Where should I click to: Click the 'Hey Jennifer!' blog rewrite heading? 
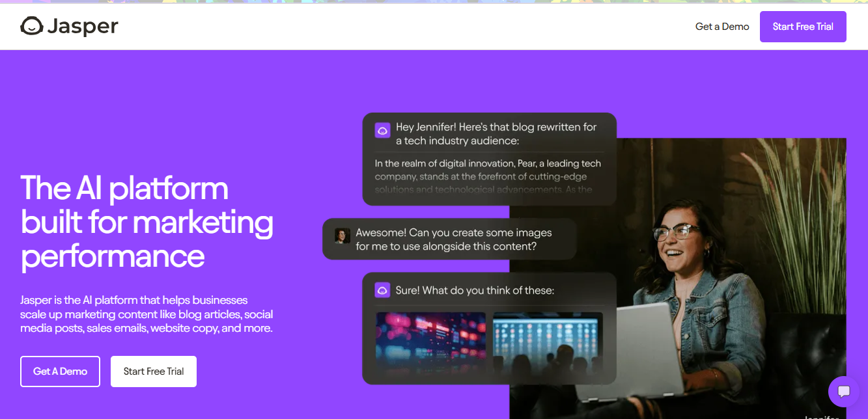tap(496, 133)
